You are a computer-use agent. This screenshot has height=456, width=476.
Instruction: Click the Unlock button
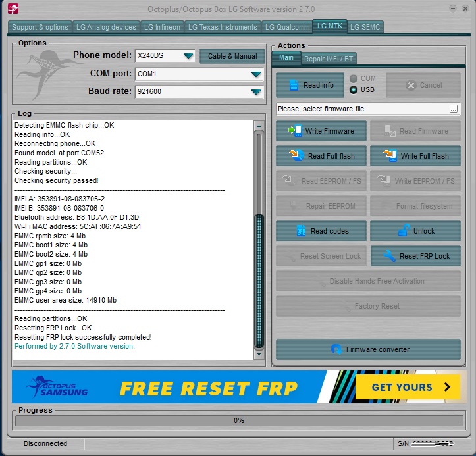(415, 231)
